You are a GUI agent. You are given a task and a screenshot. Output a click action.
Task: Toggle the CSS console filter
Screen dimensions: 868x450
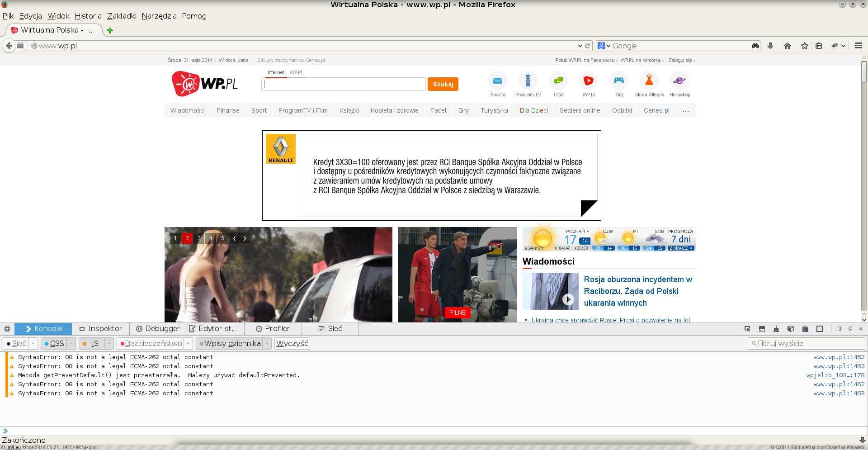pyautogui.click(x=54, y=344)
